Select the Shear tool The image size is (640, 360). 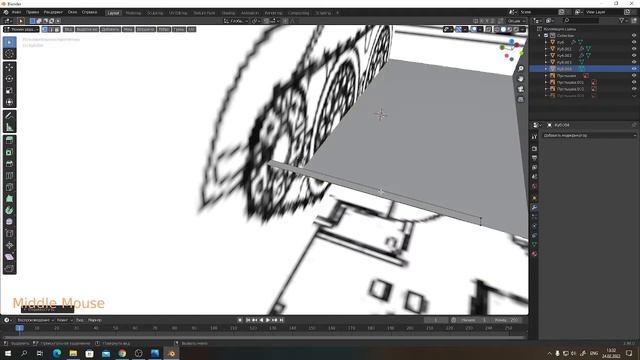pyautogui.click(x=9, y=257)
